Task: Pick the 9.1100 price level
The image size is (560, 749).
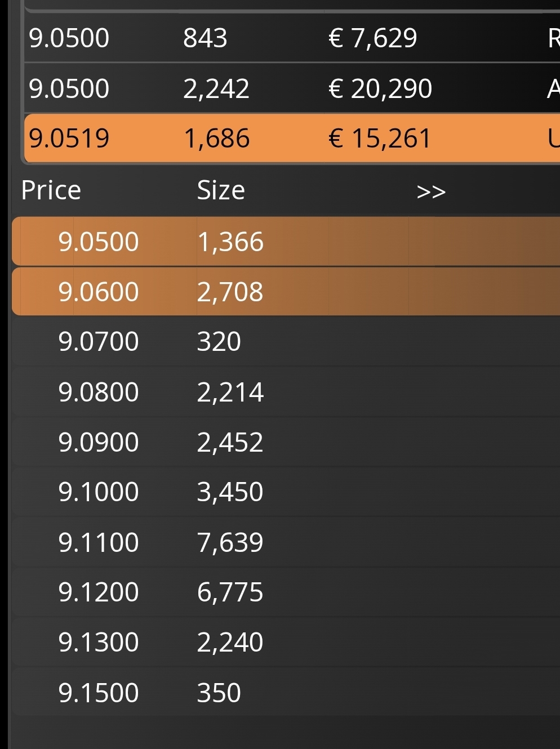Action: (x=99, y=542)
